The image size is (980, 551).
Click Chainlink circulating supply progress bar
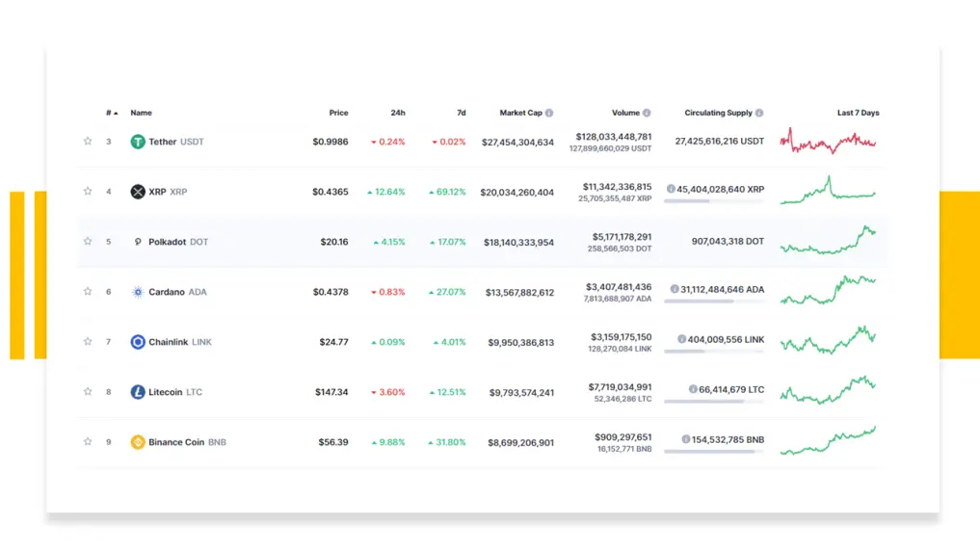click(714, 351)
